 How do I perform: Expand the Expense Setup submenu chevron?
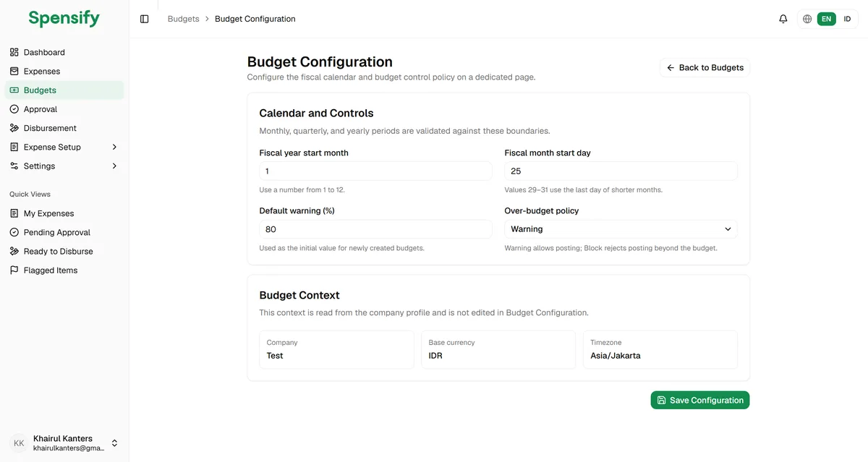pos(114,147)
